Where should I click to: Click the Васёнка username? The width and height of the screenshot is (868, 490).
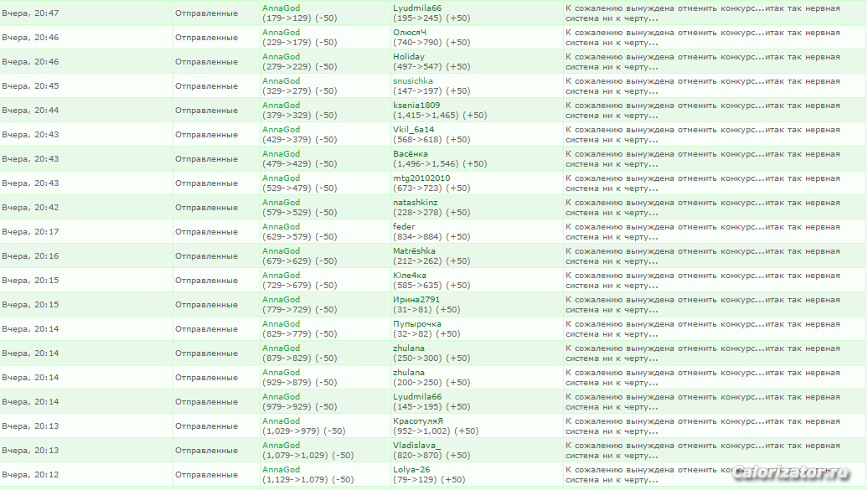(411, 154)
